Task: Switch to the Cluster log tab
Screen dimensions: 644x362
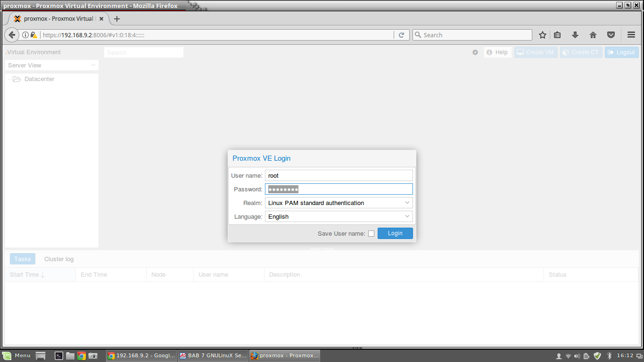Action: [x=59, y=259]
